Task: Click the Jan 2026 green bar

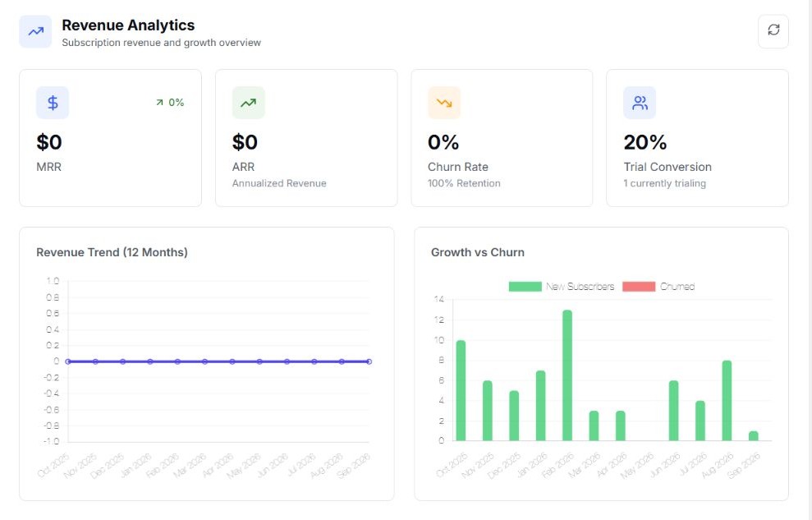Action: tap(540, 406)
